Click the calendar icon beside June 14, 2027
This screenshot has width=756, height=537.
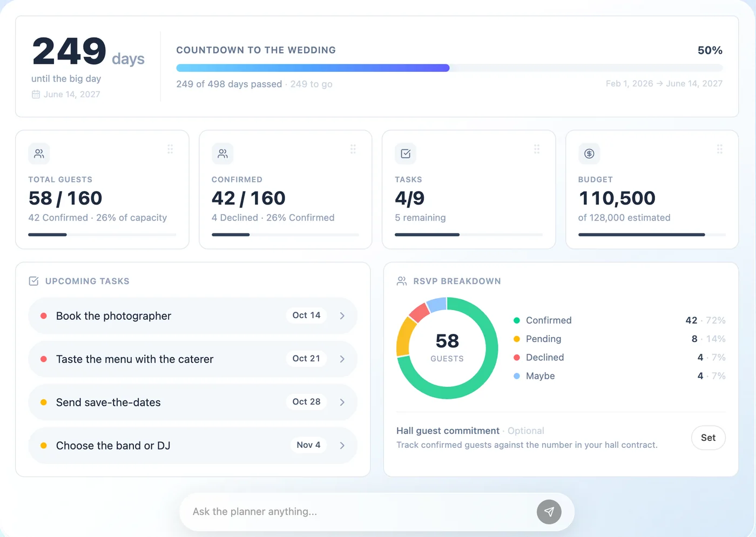[36, 95]
